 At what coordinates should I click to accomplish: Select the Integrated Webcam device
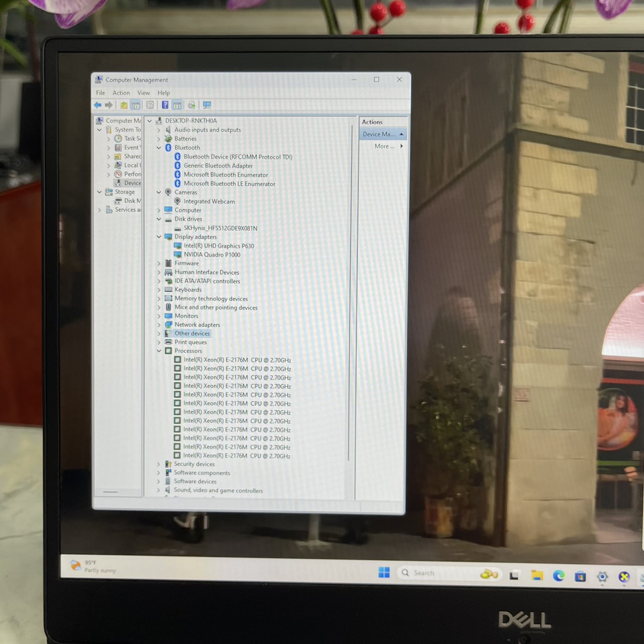pos(209,201)
